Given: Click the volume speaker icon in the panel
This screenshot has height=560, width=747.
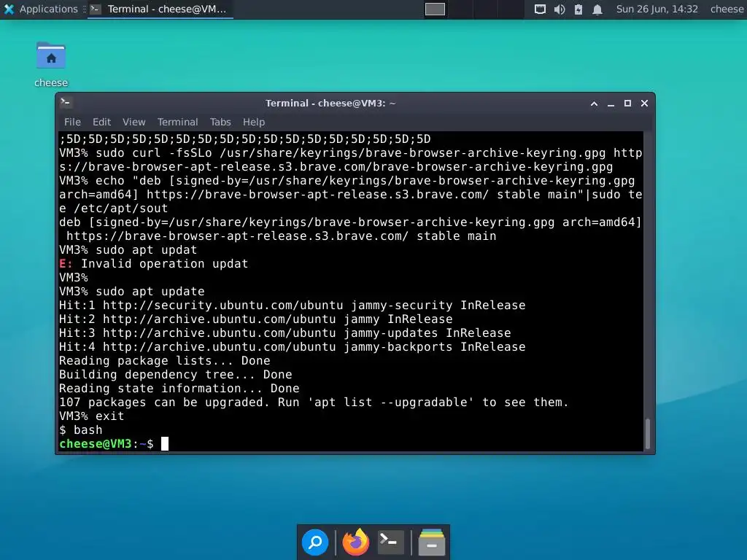Looking at the screenshot, I should (560, 9).
